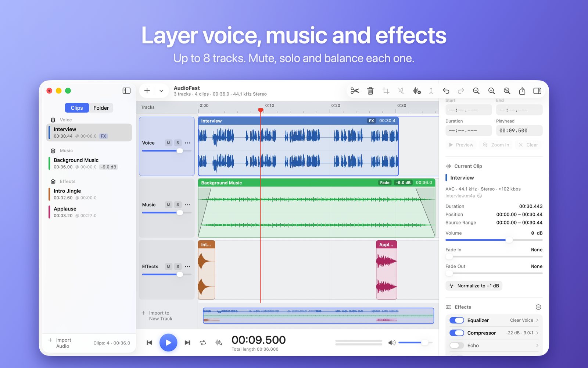Click the zoom-to-fit magnifier icon

click(x=507, y=91)
